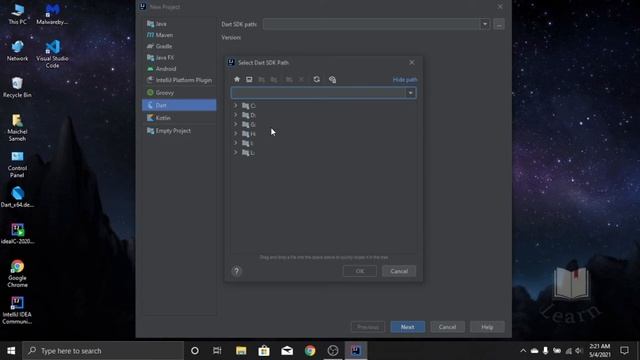The image size is (640, 360).
Task: Open path history dropdown in SDK dialog
Action: pyautogui.click(x=410, y=93)
